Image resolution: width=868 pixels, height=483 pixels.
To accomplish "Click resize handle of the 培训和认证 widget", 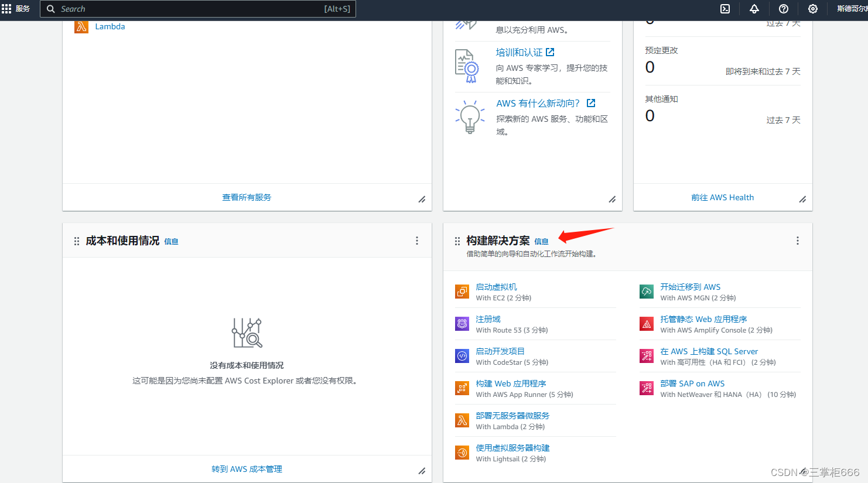I will pos(612,200).
